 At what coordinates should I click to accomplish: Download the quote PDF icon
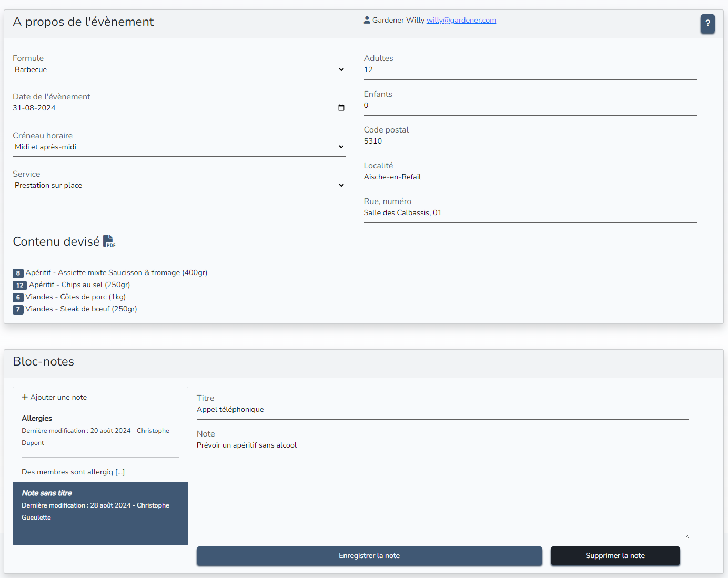[x=109, y=241]
